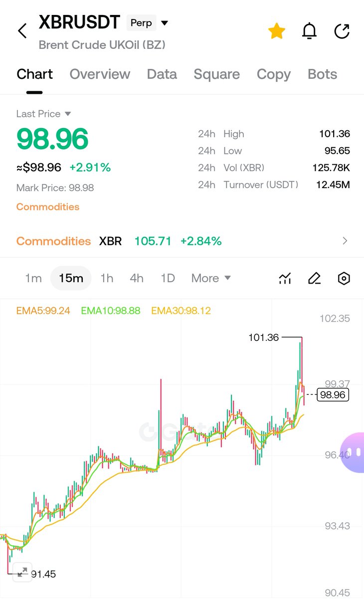This screenshot has height=599, width=364.
Task: Tap the 101.36 high marker on chart
Action: point(264,337)
